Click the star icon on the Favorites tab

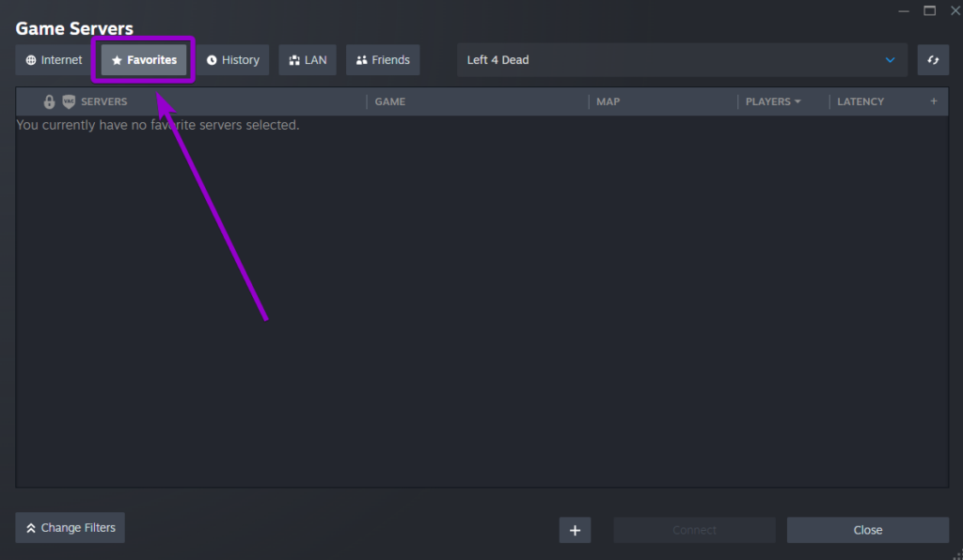point(115,59)
